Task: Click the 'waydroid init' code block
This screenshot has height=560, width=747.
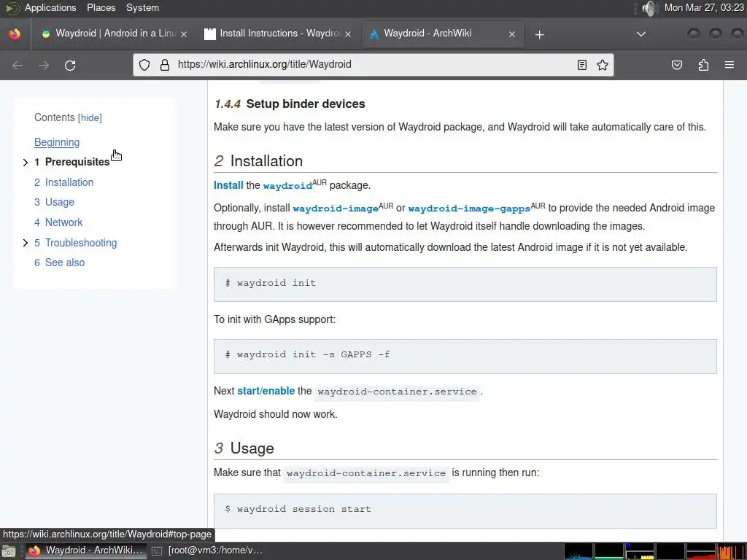Action: point(465,284)
